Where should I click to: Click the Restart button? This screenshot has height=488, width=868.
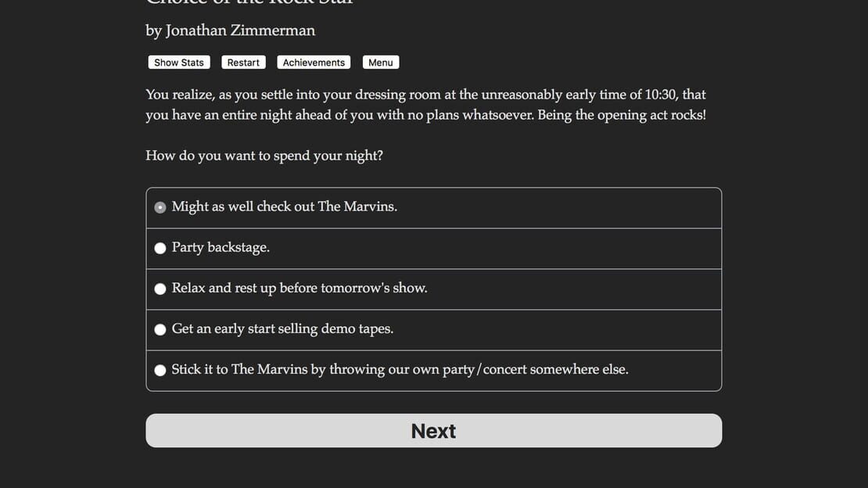click(x=243, y=63)
